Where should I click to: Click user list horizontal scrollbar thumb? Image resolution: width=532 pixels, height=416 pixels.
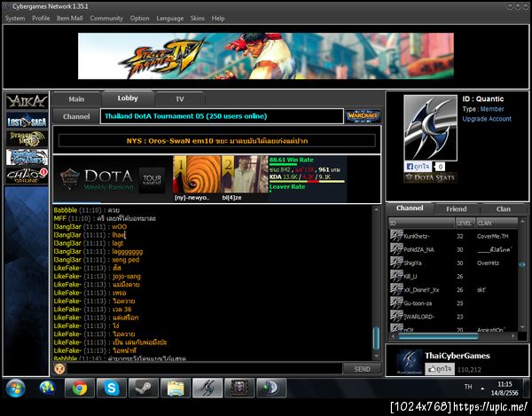point(438,336)
